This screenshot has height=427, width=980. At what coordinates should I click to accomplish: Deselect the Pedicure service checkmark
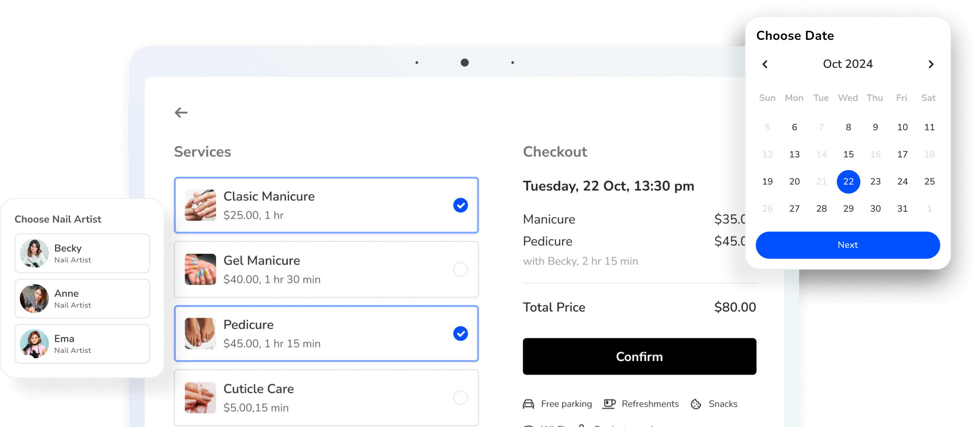click(x=460, y=334)
